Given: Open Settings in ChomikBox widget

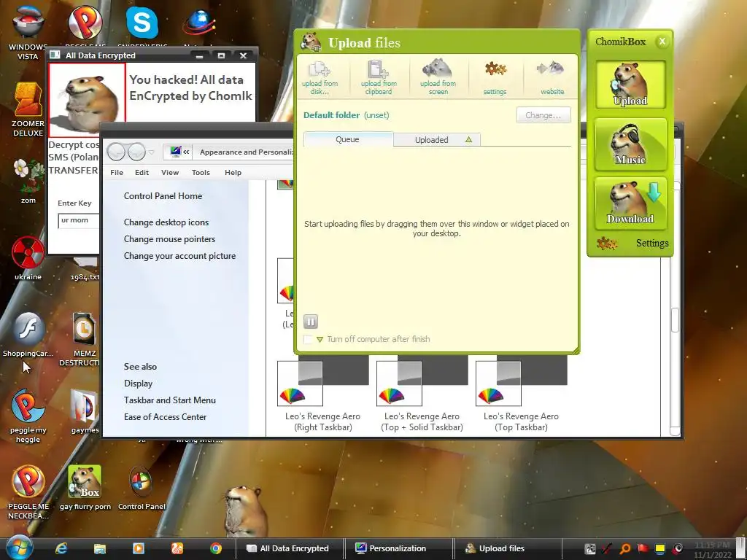Looking at the screenshot, I should 634,244.
